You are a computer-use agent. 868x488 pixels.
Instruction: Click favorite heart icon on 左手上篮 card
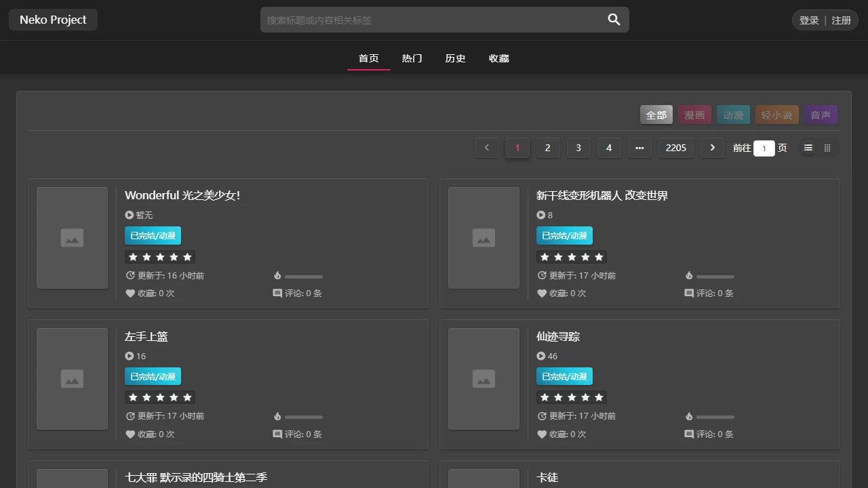click(x=130, y=434)
